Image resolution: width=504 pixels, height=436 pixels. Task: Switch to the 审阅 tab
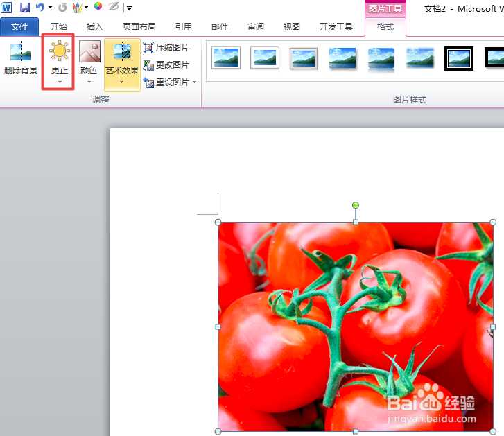256,26
